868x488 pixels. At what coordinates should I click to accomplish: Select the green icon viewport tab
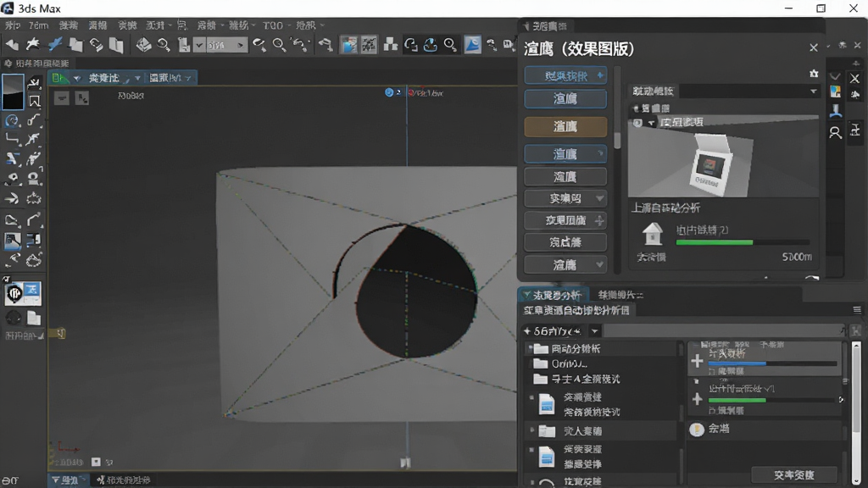pos(58,78)
